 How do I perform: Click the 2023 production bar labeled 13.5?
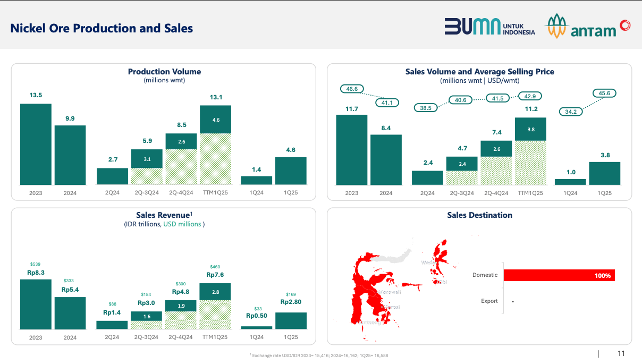coord(36,144)
